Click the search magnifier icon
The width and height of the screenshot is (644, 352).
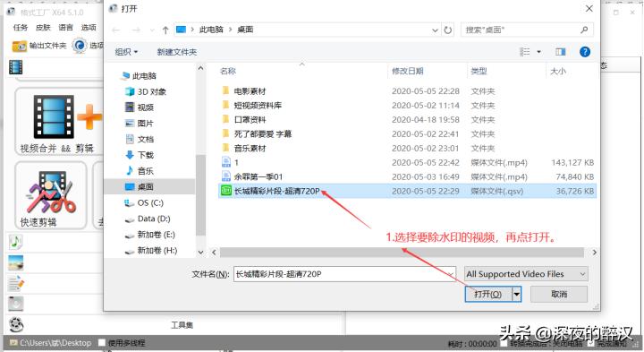pos(584,30)
